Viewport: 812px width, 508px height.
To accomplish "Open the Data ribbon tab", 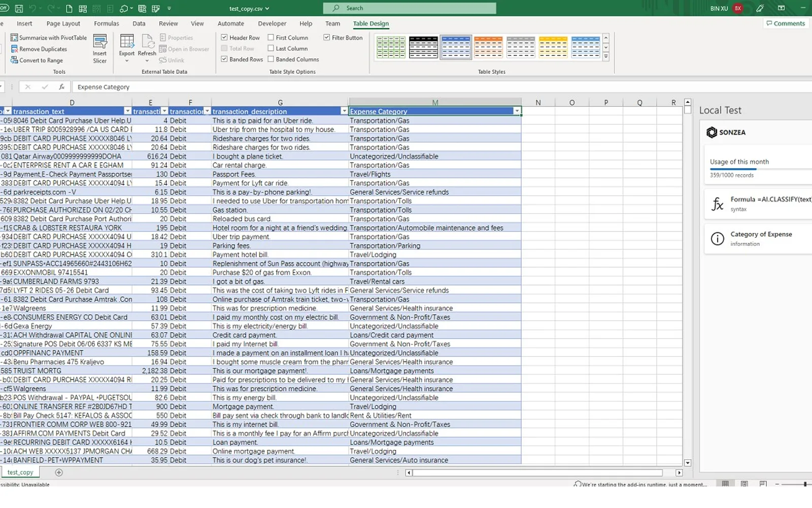I will [x=139, y=24].
